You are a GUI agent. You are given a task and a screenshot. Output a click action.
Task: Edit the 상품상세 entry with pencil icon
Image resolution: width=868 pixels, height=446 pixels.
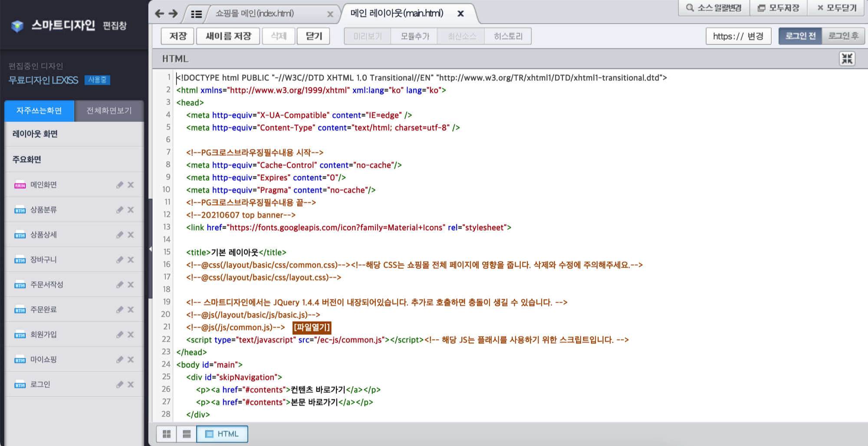point(120,235)
